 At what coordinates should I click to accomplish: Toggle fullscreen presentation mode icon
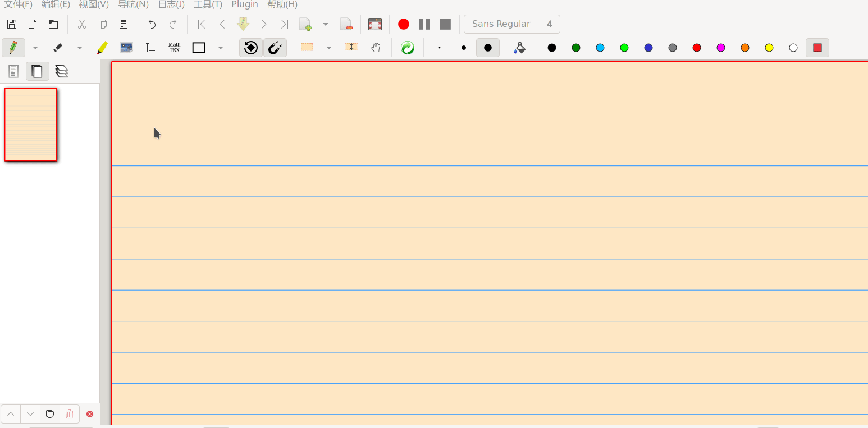374,24
